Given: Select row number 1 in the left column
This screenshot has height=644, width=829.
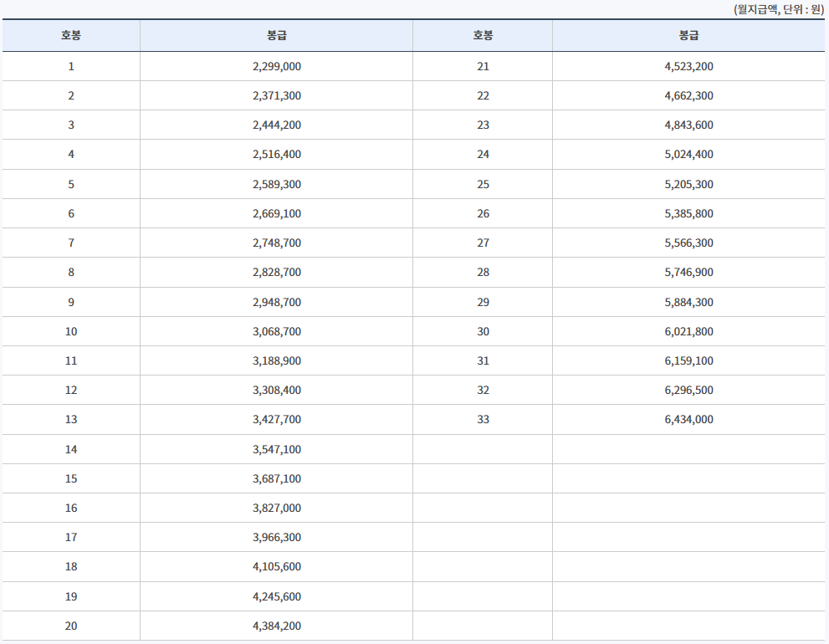Looking at the screenshot, I should pos(71,65).
